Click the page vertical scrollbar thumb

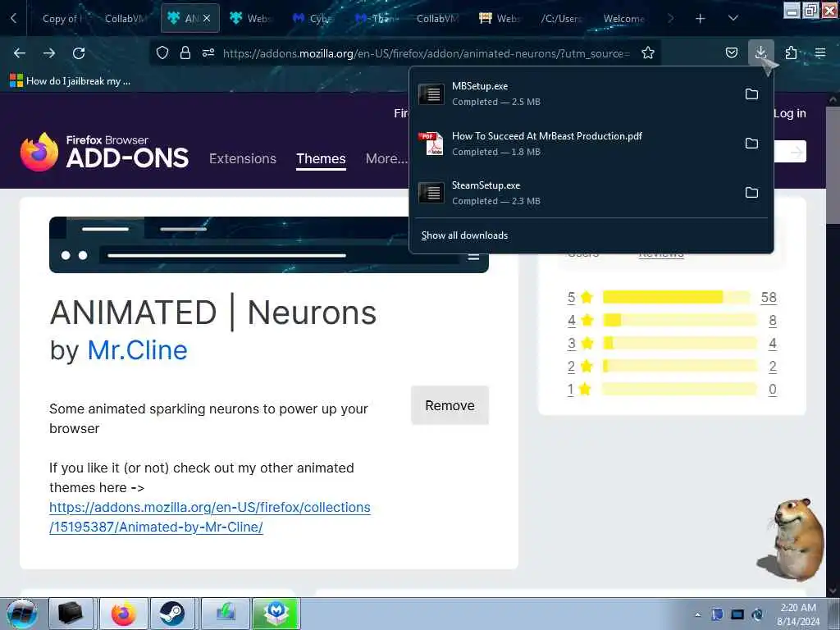tap(833, 164)
